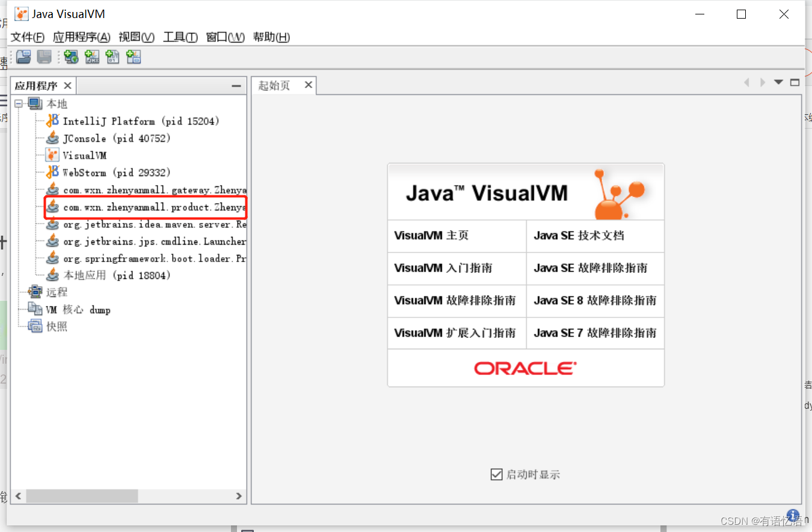Open the Java SE 8 故障排除指南 link
The height and width of the screenshot is (532, 812).
point(595,300)
